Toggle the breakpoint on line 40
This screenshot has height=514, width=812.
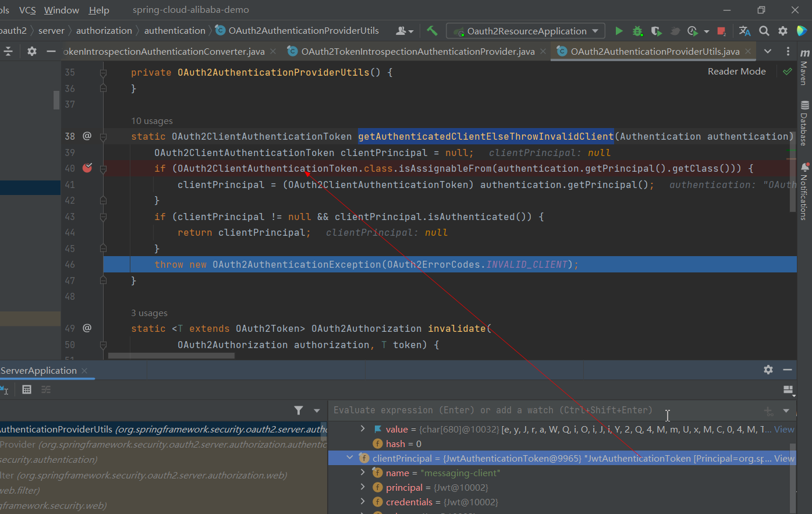coord(87,168)
